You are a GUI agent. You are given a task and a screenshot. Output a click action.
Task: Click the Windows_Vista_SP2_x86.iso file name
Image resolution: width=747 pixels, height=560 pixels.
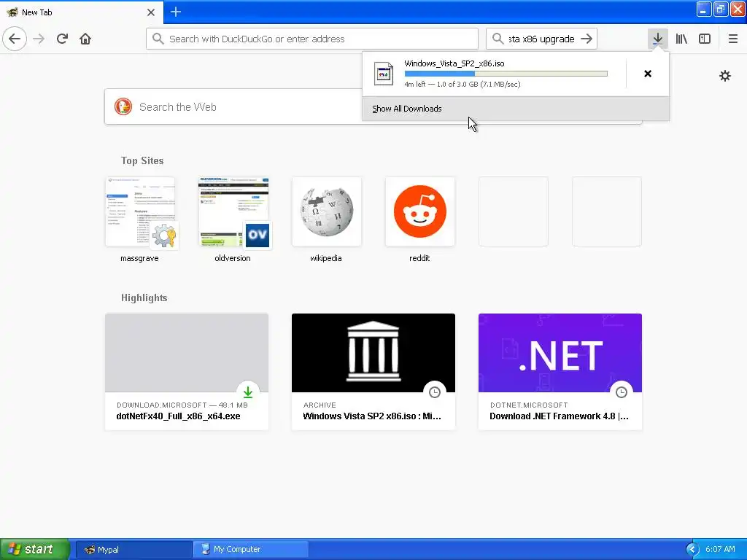click(454, 63)
